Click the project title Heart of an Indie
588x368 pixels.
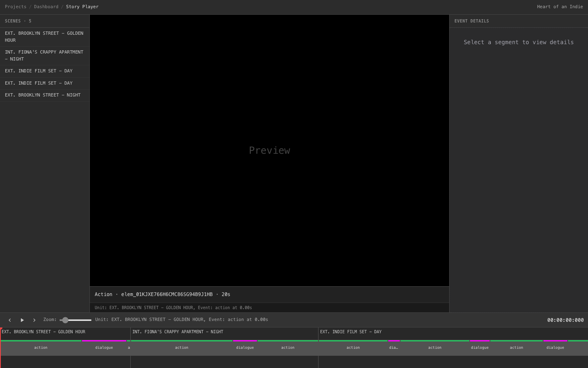(x=560, y=7)
